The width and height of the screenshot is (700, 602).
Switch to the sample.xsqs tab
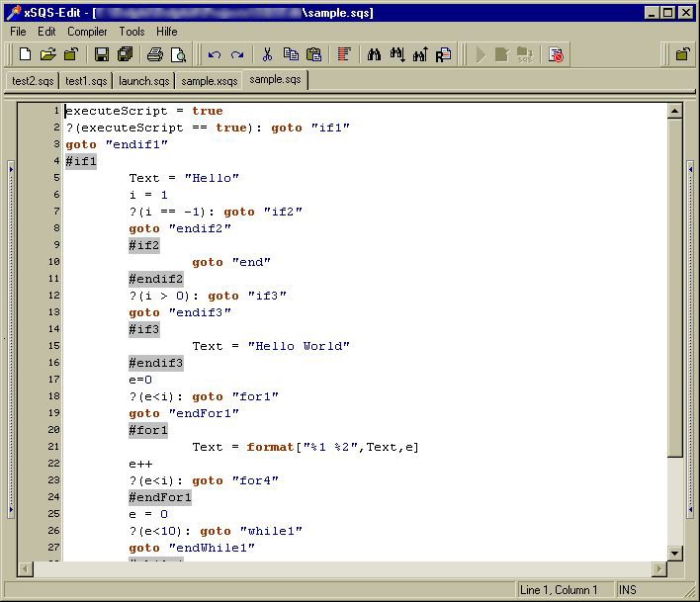point(209,81)
